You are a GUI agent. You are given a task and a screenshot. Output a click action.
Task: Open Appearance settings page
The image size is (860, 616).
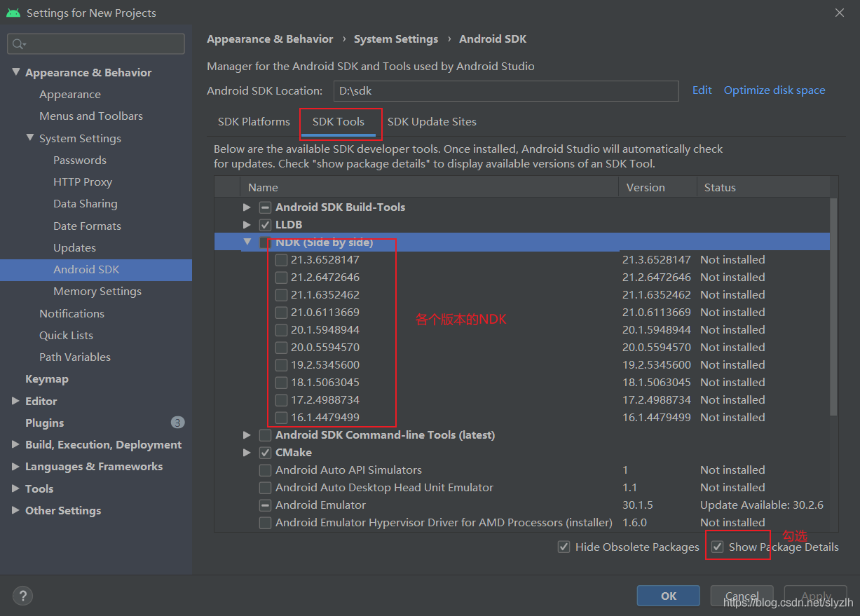coord(70,95)
